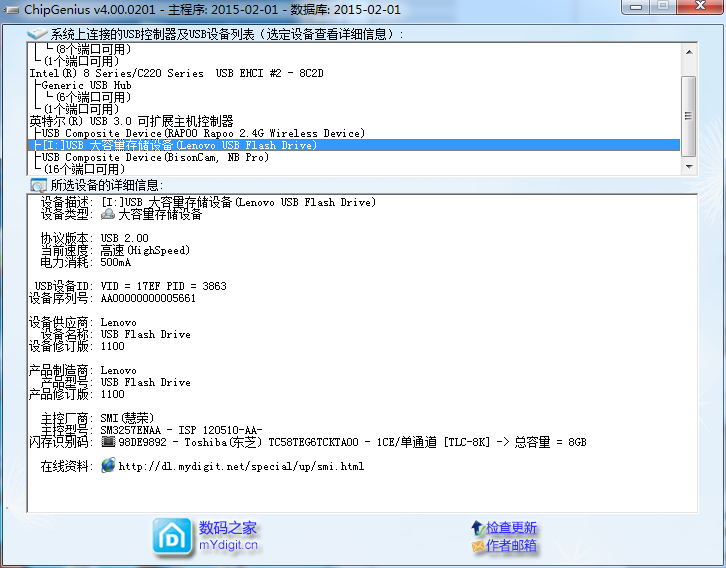Screen dimensions: 726x568
Task: Select the BisonCam, NB Pro device
Action: coord(155,157)
